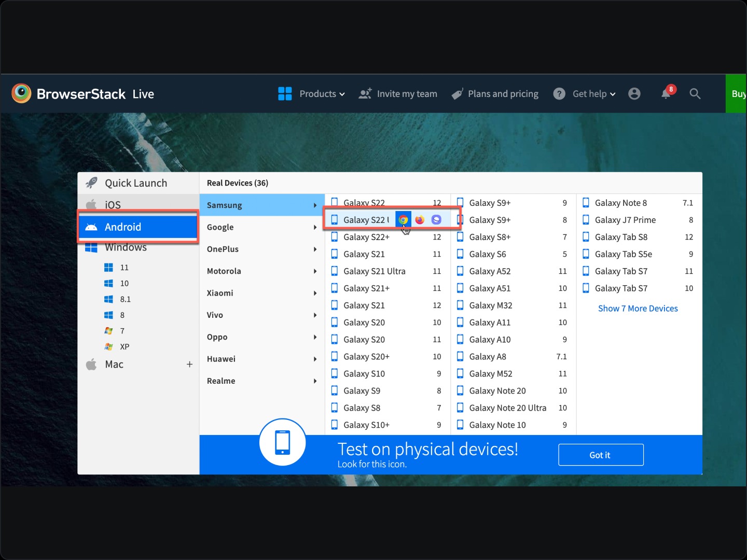Click the Get help question mark icon
747x560 pixels.
tap(559, 94)
